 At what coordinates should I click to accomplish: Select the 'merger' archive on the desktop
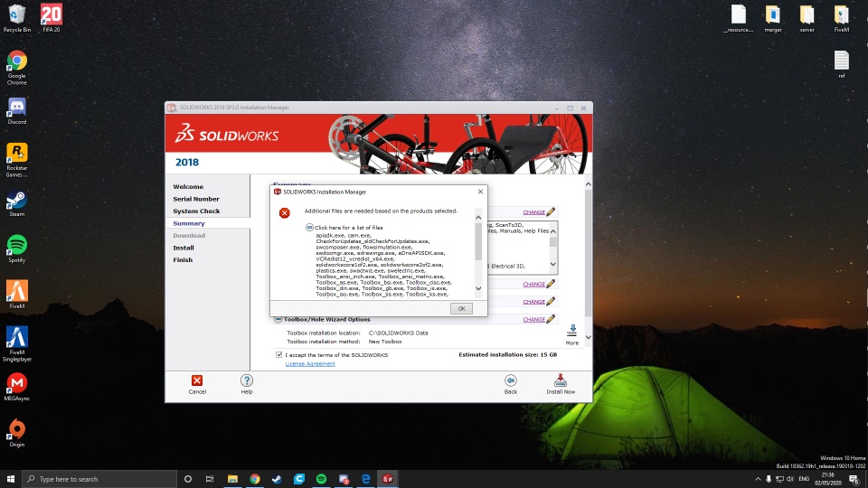[x=773, y=18]
